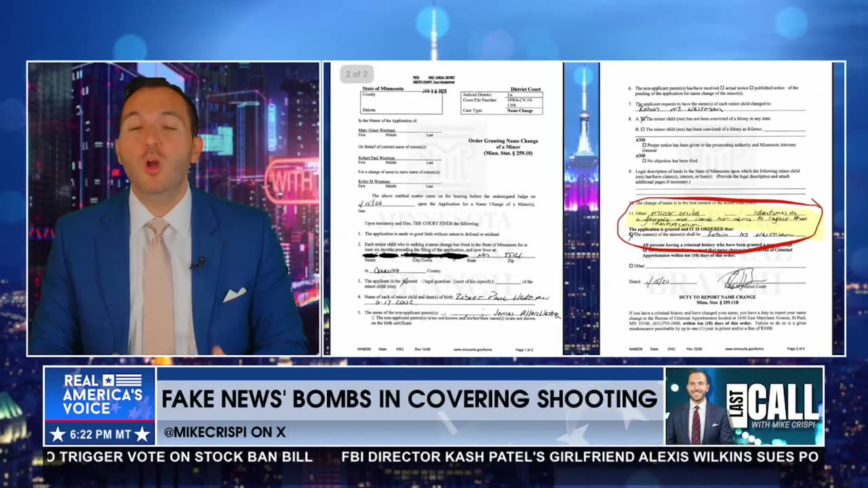Click the 'actual notice' checkbox in item 6
The height and width of the screenshot is (488, 868).
pos(723,88)
